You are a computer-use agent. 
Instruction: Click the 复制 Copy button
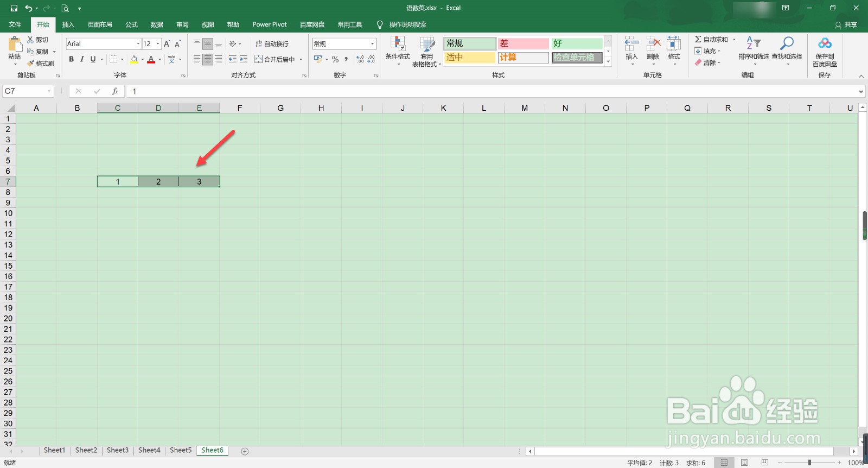click(x=38, y=52)
